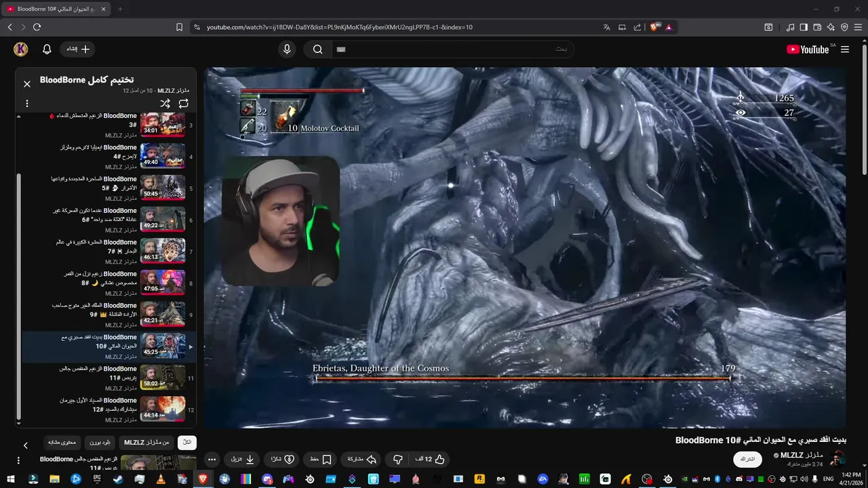The height and width of the screenshot is (488, 868).
Task: Open playlist three-dot options menu
Action: point(27,104)
